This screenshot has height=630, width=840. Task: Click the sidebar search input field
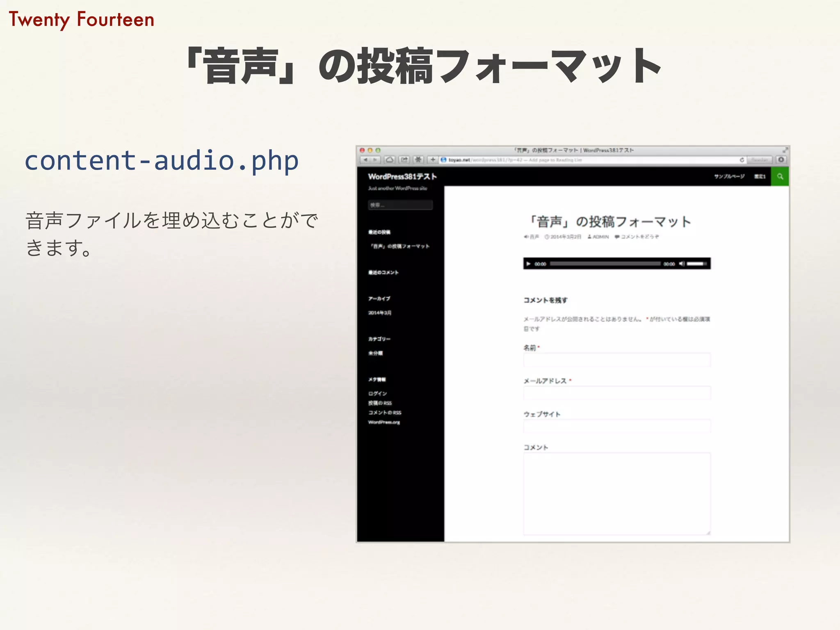point(400,205)
